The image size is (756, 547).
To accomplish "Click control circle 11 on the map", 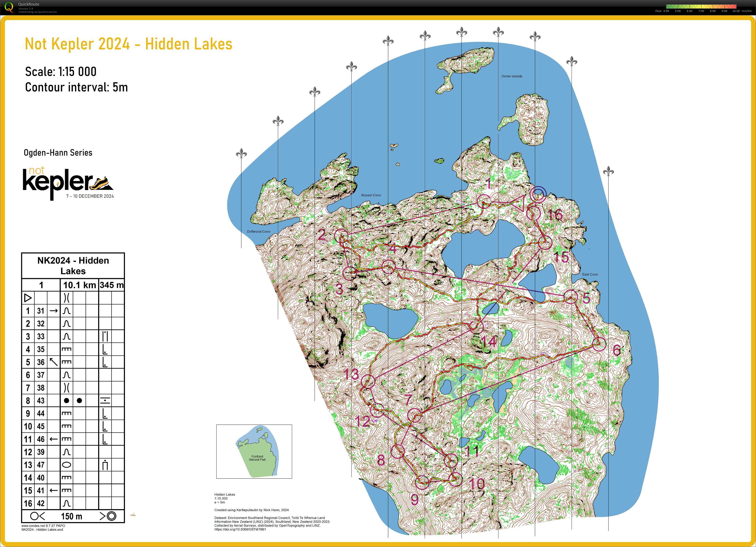I will click(451, 460).
